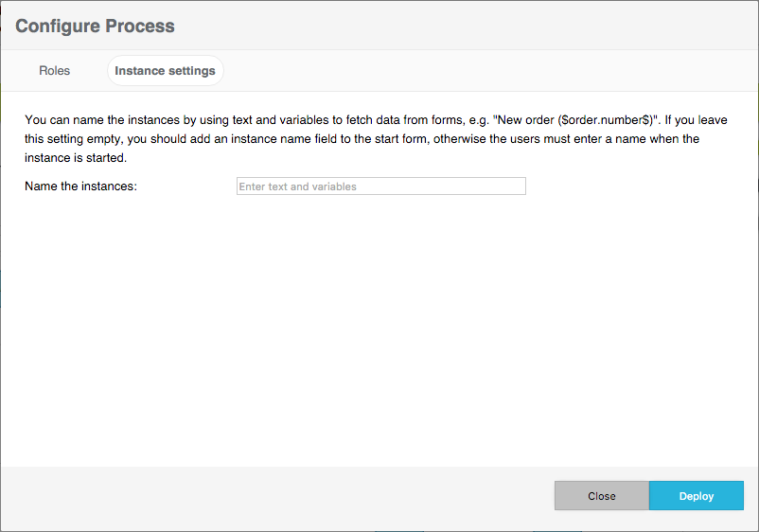The width and height of the screenshot is (759, 532).
Task: Focus the Name the instances text field
Action: pos(380,186)
